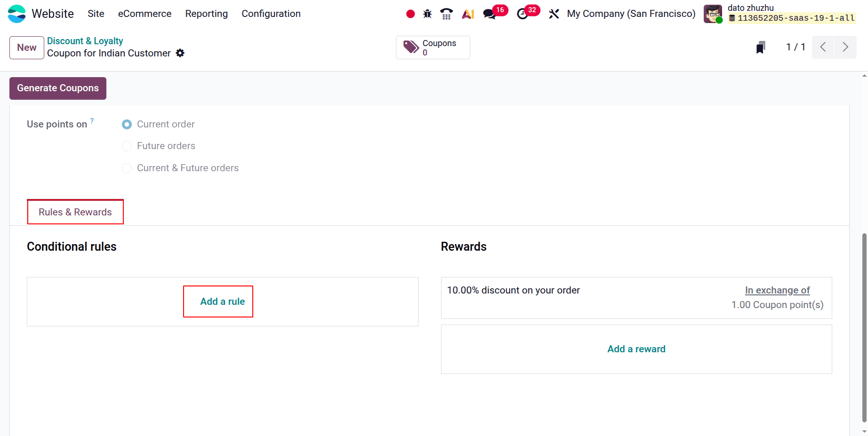Open the activities clock icon
Screen dimensions: 868x436
tap(522, 14)
